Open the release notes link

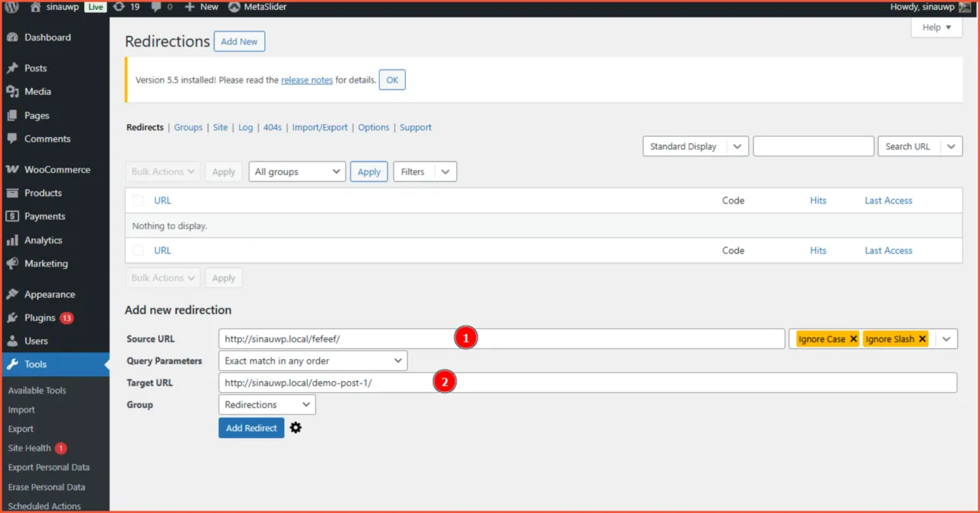(x=306, y=79)
